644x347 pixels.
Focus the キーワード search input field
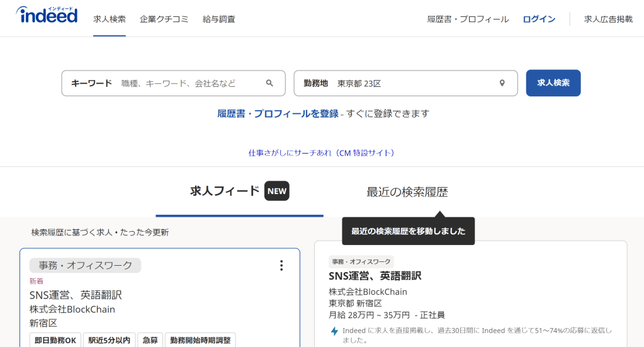coord(189,83)
